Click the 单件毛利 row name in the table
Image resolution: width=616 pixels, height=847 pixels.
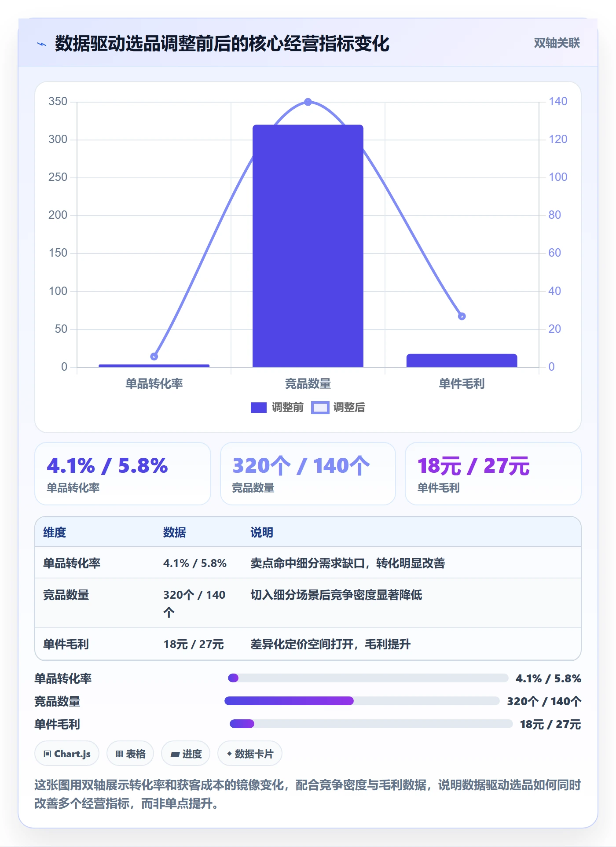[66, 644]
